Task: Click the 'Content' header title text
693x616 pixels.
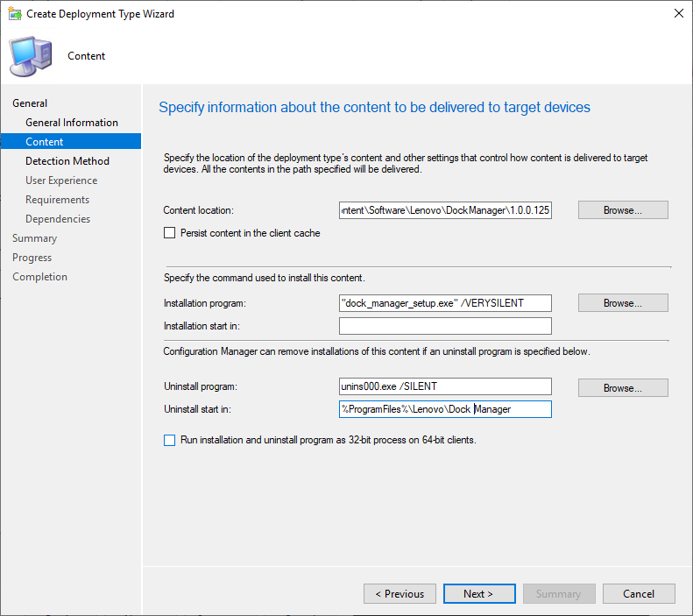Action: (x=86, y=56)
